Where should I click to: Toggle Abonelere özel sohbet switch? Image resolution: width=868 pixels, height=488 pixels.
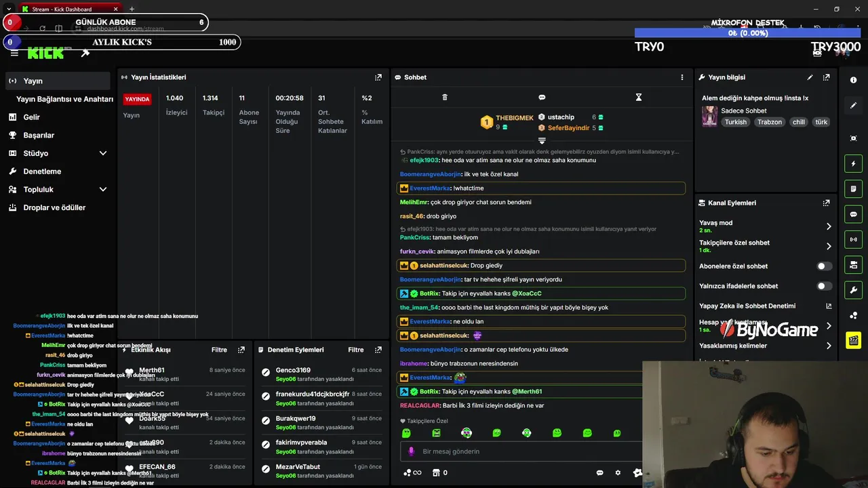(x=824, y=266)
